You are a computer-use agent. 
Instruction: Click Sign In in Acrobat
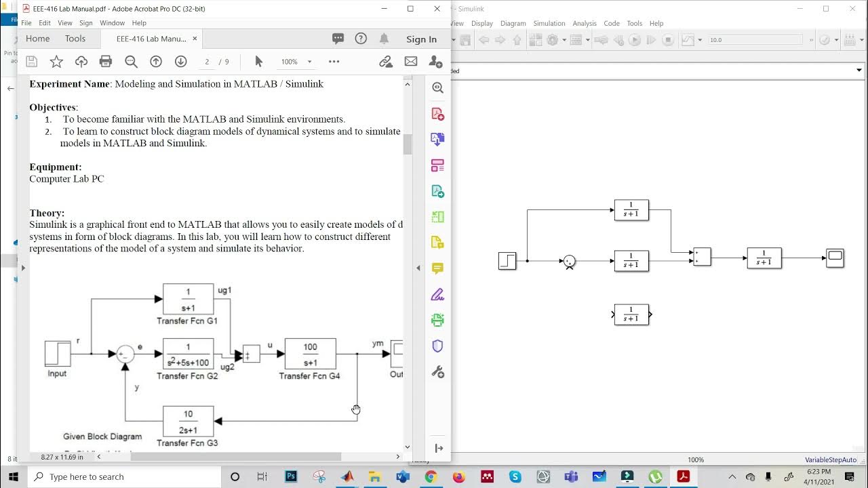coord(421,39)
